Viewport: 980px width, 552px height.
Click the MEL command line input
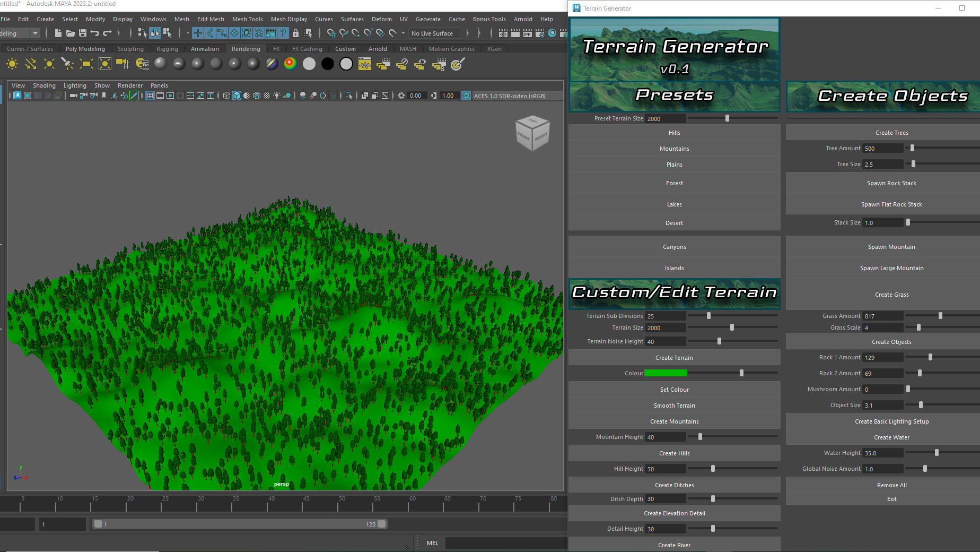506,543
